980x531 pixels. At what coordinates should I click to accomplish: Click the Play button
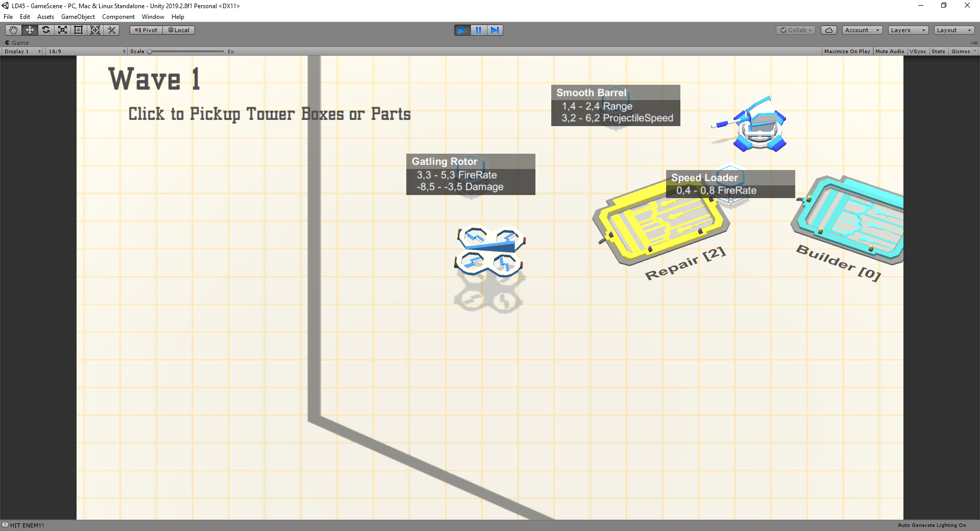point(462,30)
